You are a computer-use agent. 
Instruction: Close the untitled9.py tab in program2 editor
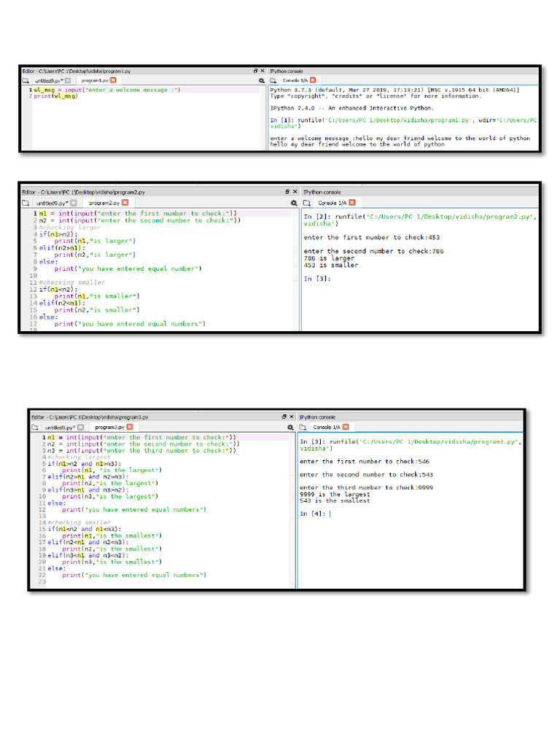pyautogui.click(x=74, y=203)
